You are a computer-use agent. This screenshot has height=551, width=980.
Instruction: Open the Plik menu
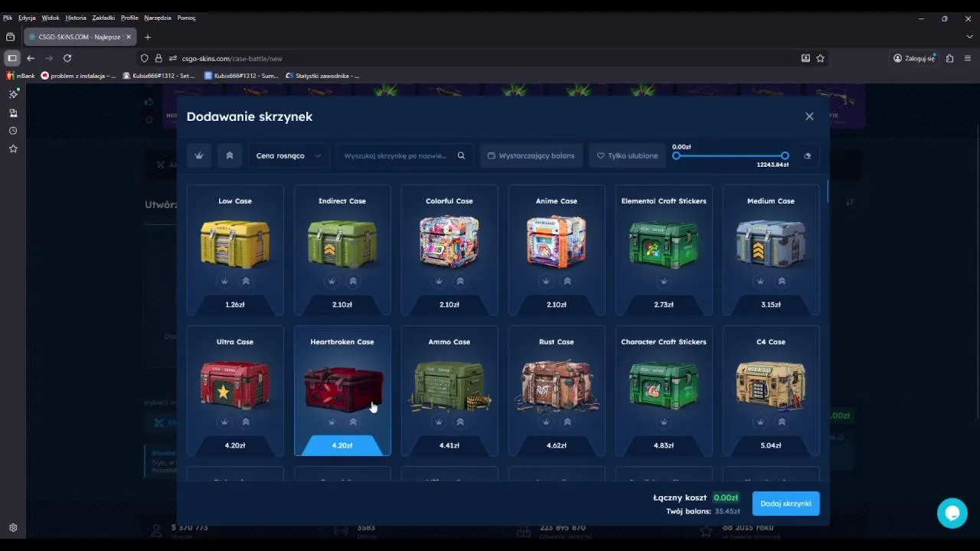click(x=8, y=18)
